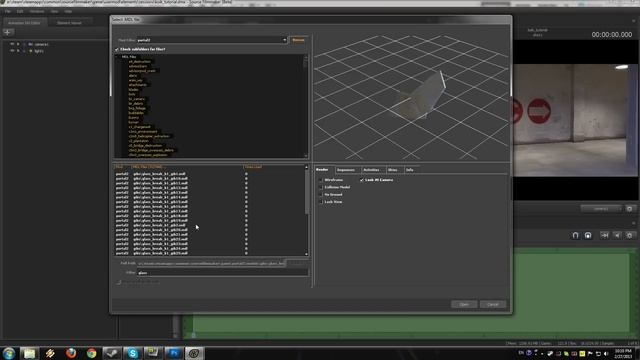This screenshot has width=640, height=360.
Task: Toggle visibility eye for camera1
Action: 12,44
